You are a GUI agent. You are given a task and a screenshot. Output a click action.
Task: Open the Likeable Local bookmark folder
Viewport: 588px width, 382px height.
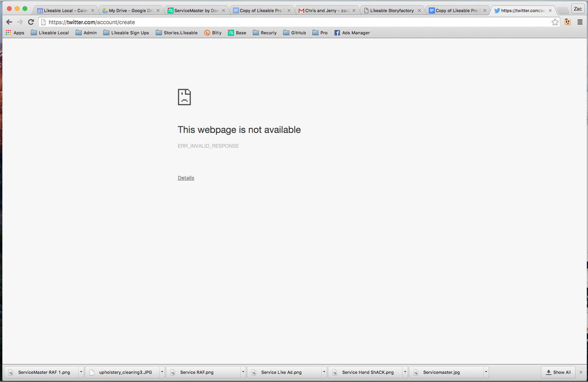[49, 33]
